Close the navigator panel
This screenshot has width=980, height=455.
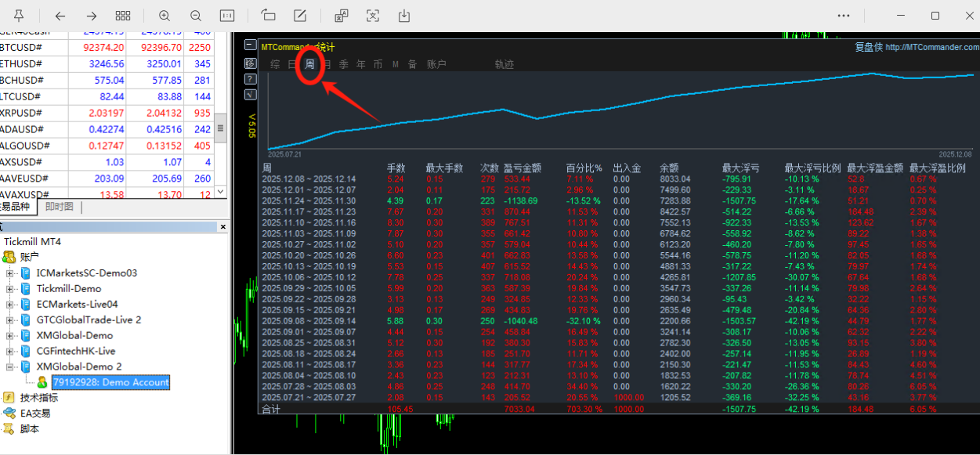(x=222, y=227)
